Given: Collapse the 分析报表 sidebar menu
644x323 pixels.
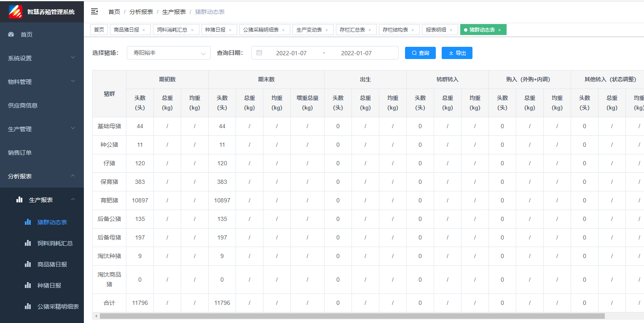Looking at the screenshot, I should coord(42,176).
